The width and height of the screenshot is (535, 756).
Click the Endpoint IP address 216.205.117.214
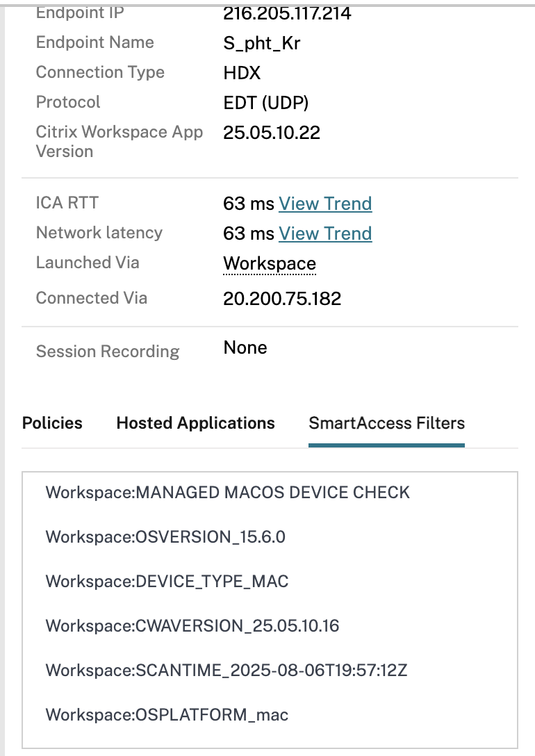(287, 13)
